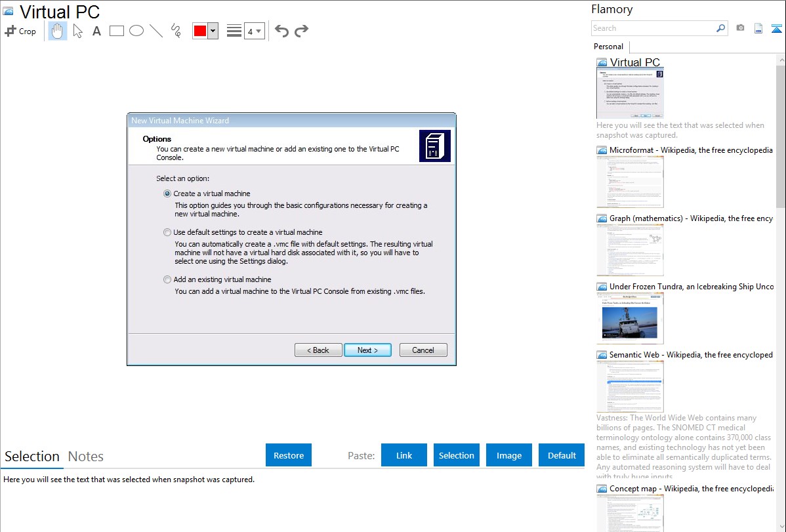Click the document page icon in Flamory header

[758, 28]
